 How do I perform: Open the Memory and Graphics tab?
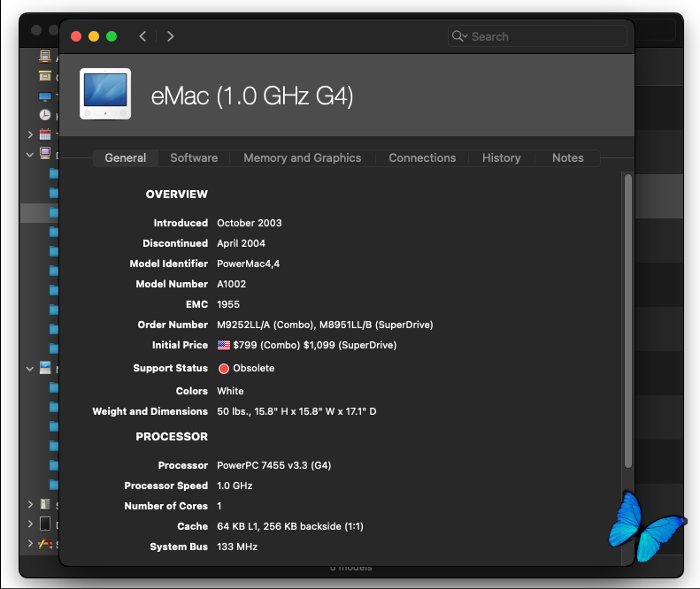point(303,158)
